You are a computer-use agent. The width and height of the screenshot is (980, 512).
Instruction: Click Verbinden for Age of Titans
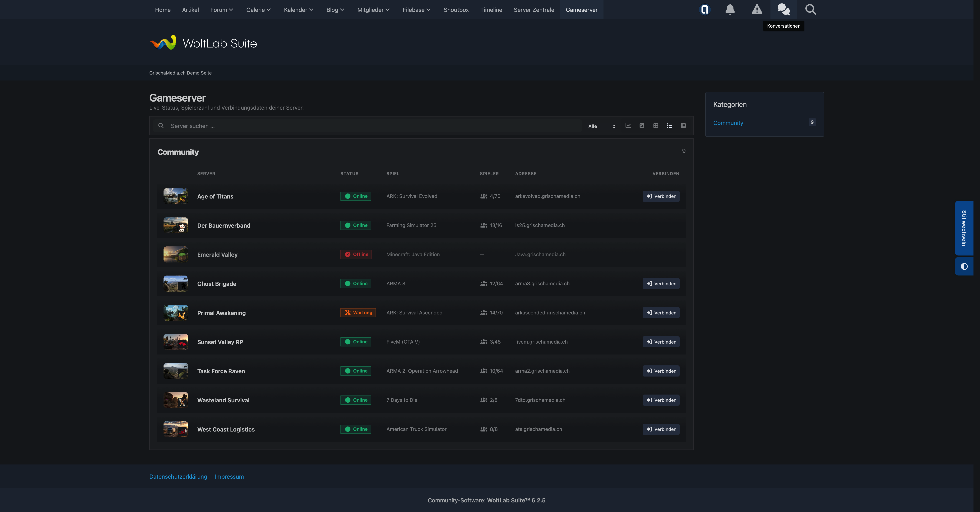661,196
